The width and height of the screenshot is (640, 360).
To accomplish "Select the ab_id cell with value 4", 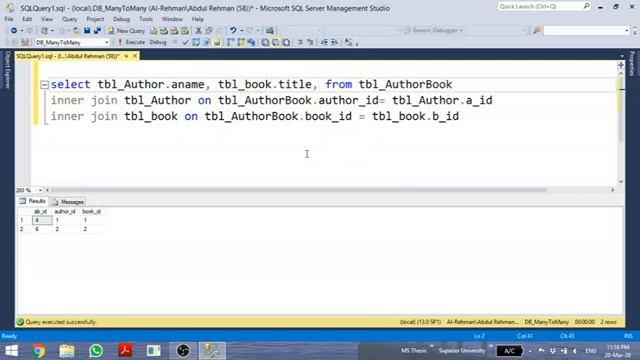I will pos(42,220).
